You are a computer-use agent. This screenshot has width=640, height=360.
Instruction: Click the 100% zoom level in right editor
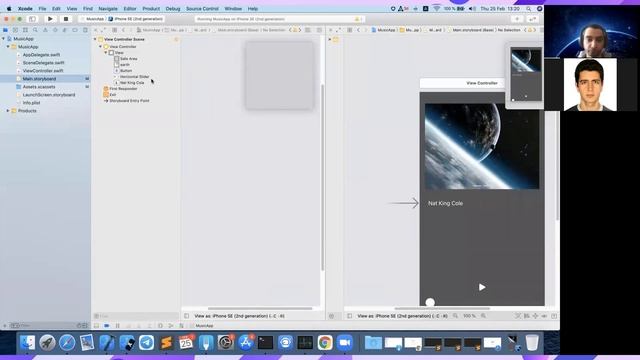(x=469, y=316)
